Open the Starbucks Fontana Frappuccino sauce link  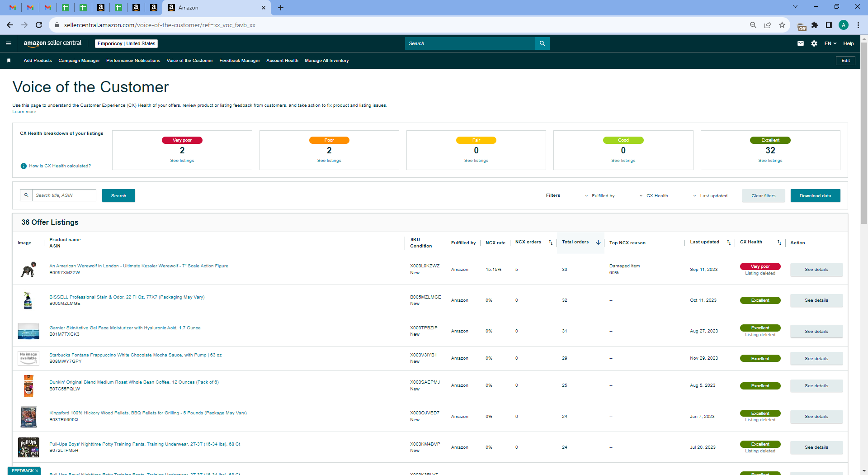point(136,355)
